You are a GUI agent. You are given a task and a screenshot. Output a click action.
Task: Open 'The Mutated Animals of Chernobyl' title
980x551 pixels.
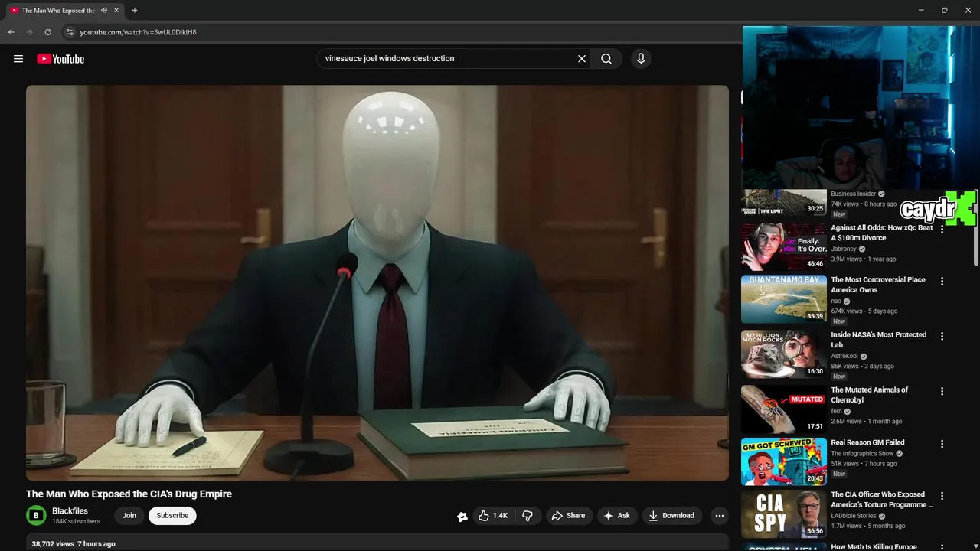click(870, 395)
